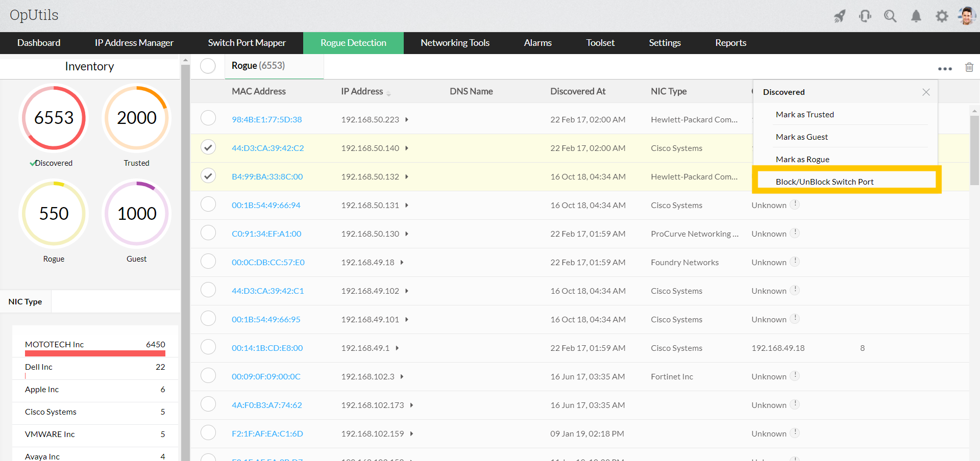The height and width of the screenshot is (461, 980).
Task: Open the three-dots more options menu
Action: click(945, 69)
